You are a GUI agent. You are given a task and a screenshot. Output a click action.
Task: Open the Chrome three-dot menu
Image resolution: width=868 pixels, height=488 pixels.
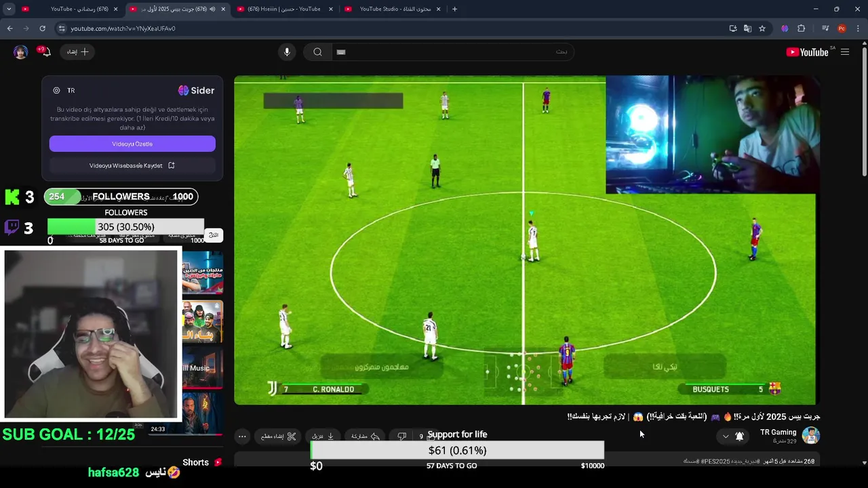pyautogui.click(x=859, y=28)
